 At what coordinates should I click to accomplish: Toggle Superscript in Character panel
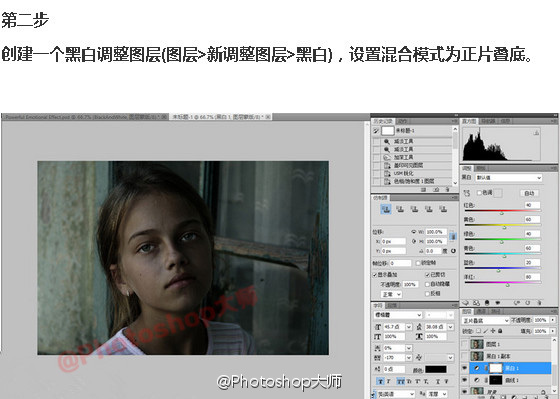[419, 382]
